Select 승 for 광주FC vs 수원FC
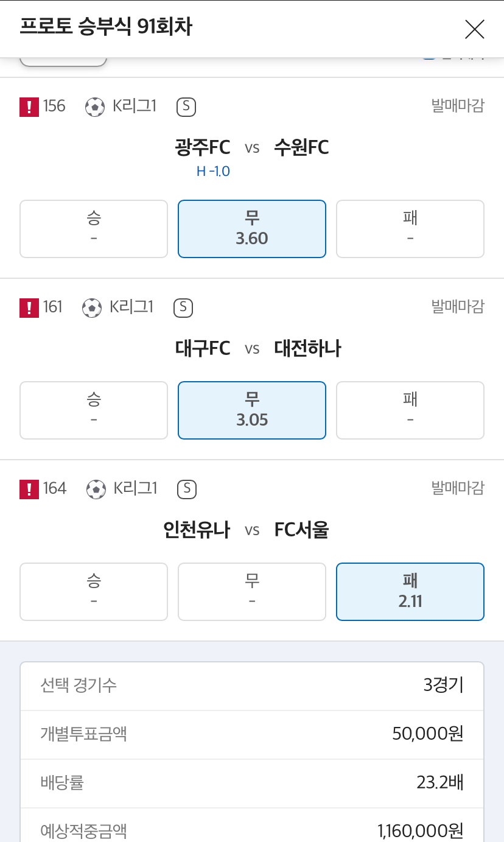Screen dimensions: 504x842 94,229
